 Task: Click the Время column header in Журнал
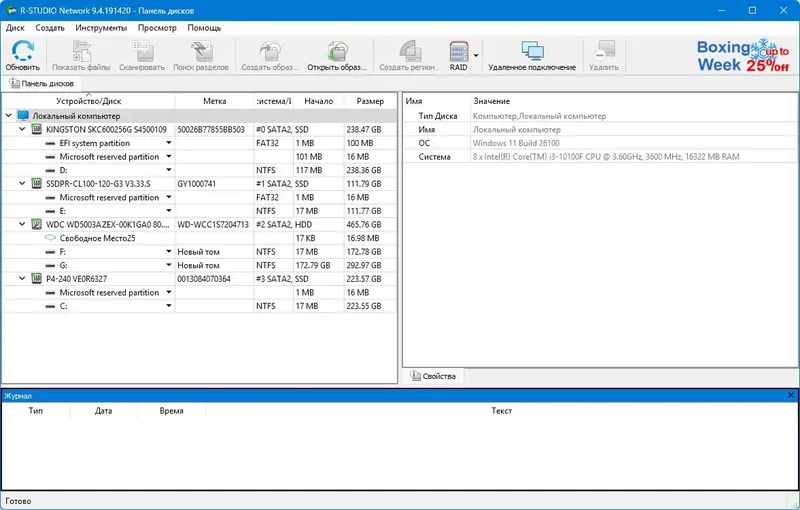tap(171, 411)
